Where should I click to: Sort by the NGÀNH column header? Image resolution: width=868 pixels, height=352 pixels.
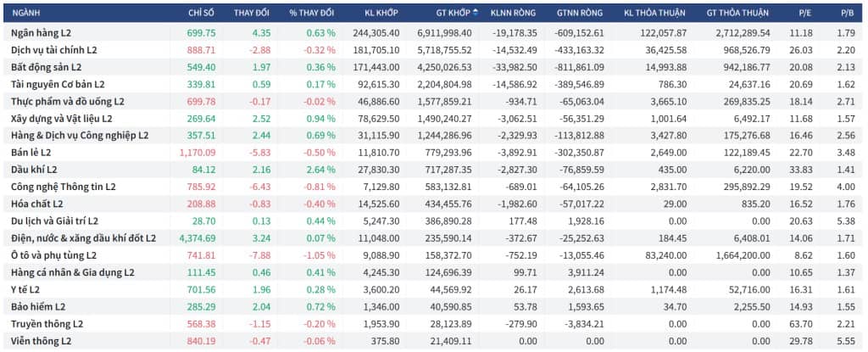point(26,13)
